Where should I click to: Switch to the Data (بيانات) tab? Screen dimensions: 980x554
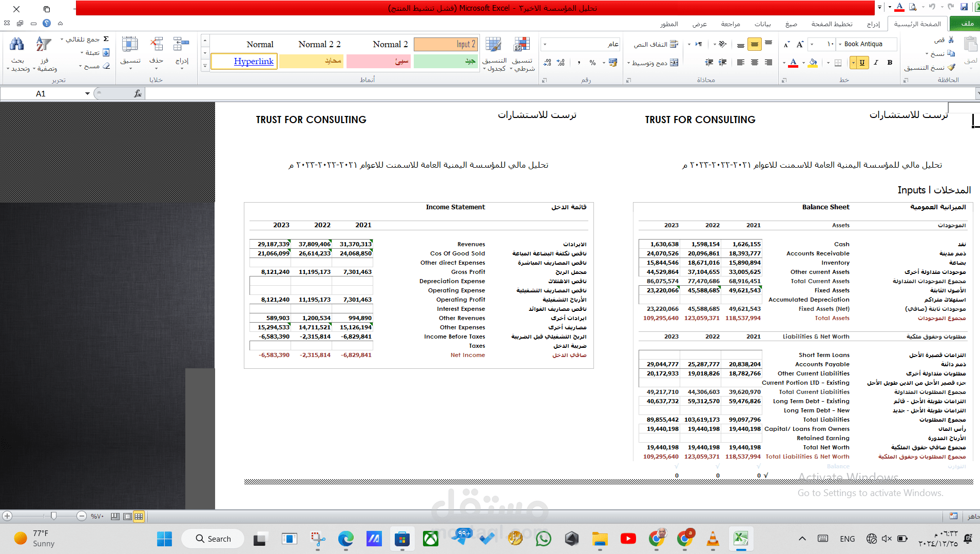(762, 24)
